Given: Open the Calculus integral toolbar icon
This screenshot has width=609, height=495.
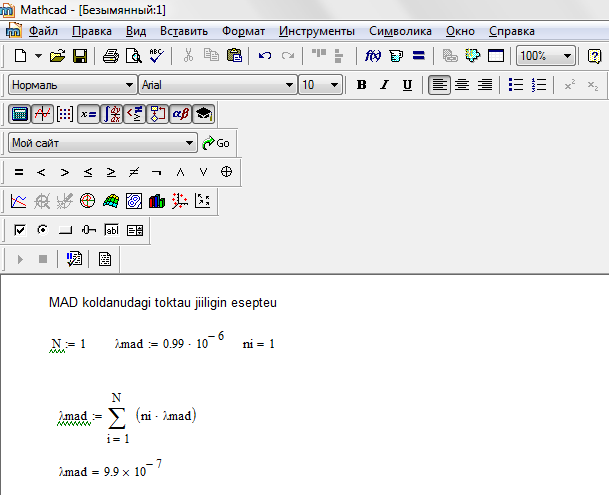Looking at the screenshot, I should pos(111,114).
